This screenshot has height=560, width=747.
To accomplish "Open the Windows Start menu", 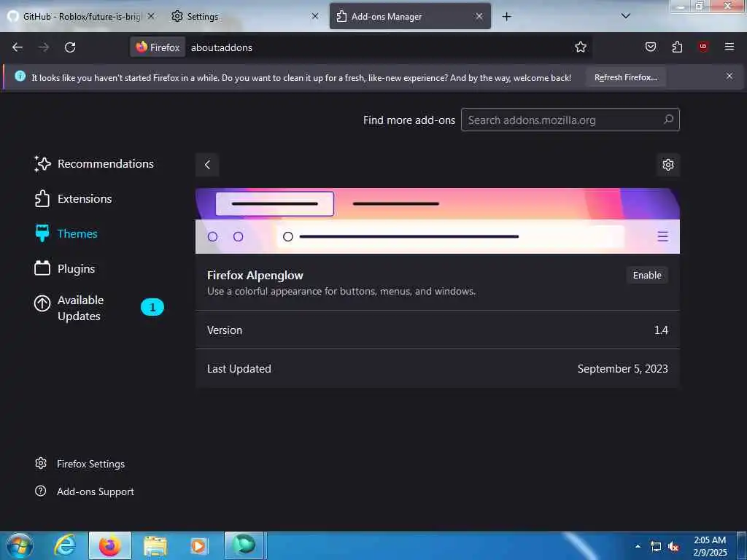I will click(19, 545).
